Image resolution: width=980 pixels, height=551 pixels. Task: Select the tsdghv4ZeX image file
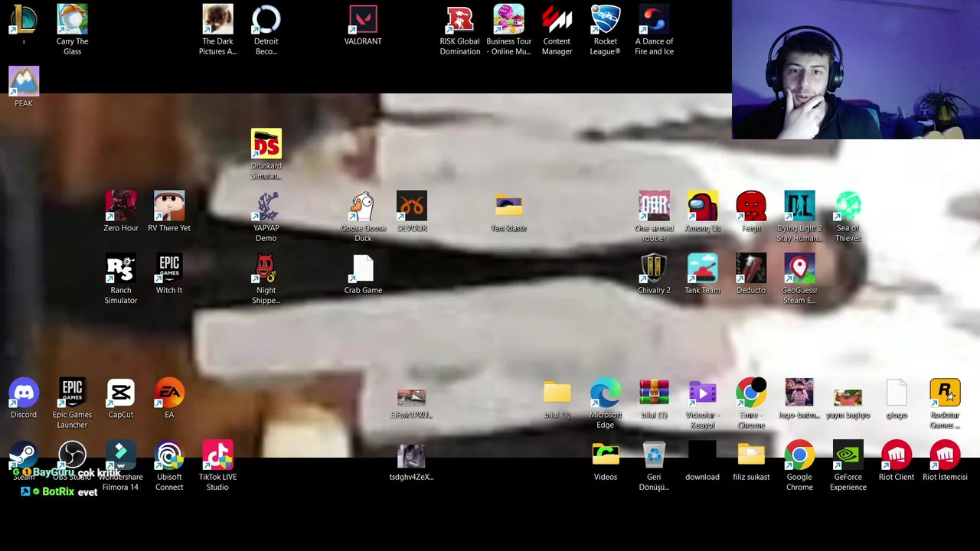point(412,462)
